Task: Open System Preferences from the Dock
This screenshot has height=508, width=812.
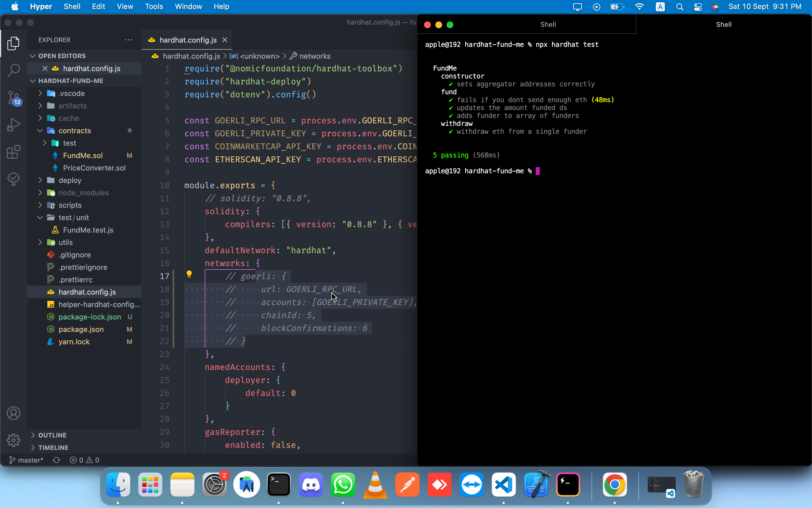Action: click(214, 485)
